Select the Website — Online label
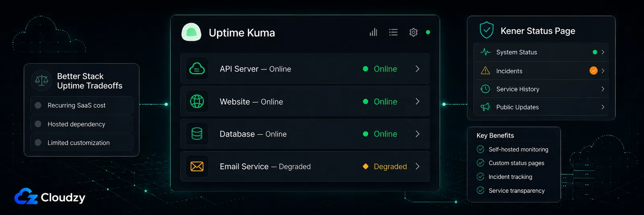Screen dimensions: 644x215 (x=251, y=102)
